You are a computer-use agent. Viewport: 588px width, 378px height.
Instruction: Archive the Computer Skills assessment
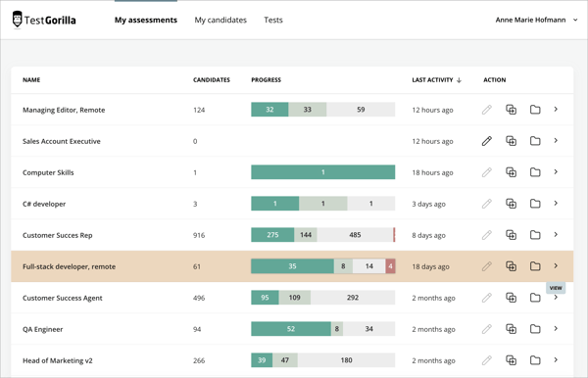[535, 172]
